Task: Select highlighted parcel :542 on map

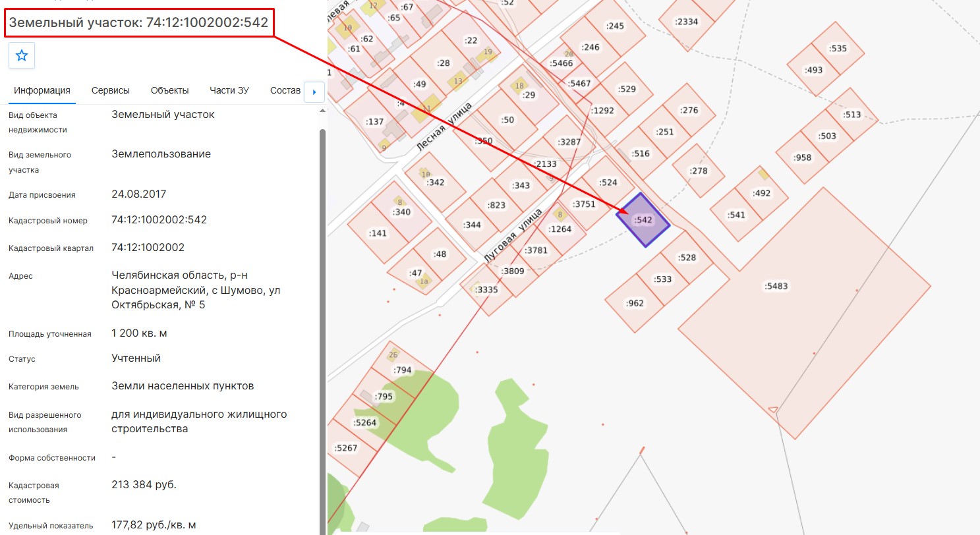Action: coord(643,220)
